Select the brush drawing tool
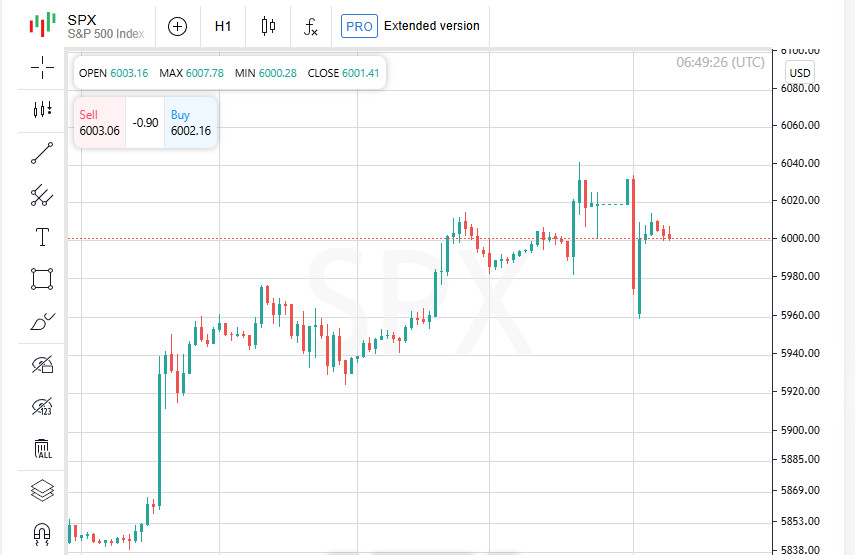This screenshot has height=555, width=855. click(42, 321)
